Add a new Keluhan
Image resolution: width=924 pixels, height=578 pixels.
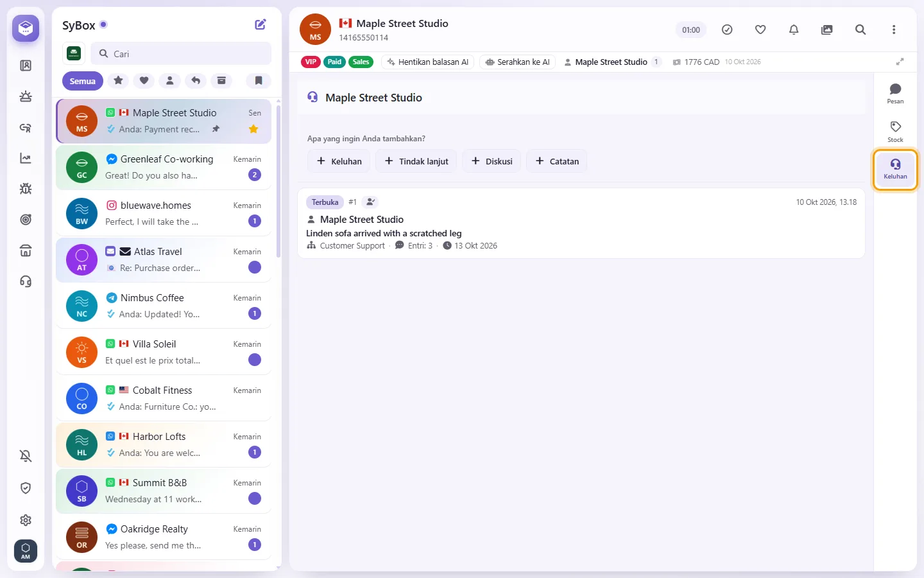(x=339, y=161)
